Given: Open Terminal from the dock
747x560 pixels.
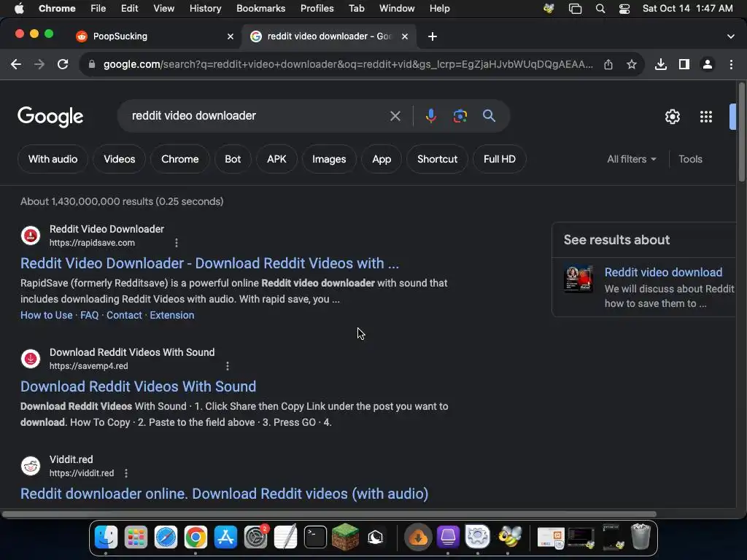Looking at the screenshot, I should pyautogui.click(x=315, y=537).
